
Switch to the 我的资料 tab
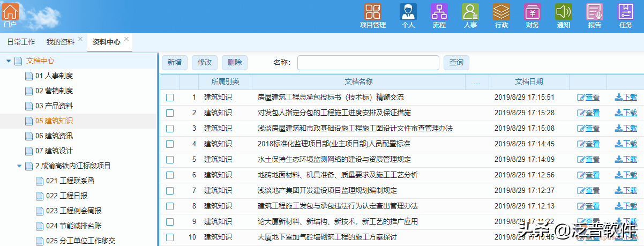pyautogui.click(x=60, y=42)
